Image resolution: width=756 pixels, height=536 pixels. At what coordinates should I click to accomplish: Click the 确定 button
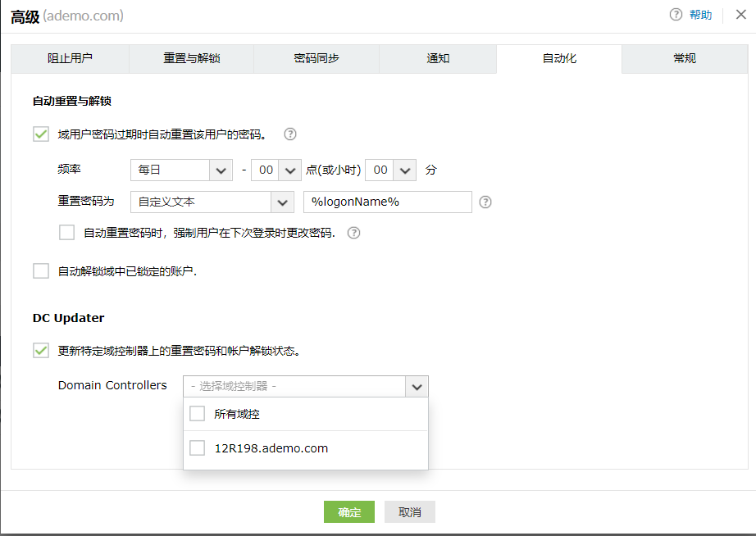point(349,512)
